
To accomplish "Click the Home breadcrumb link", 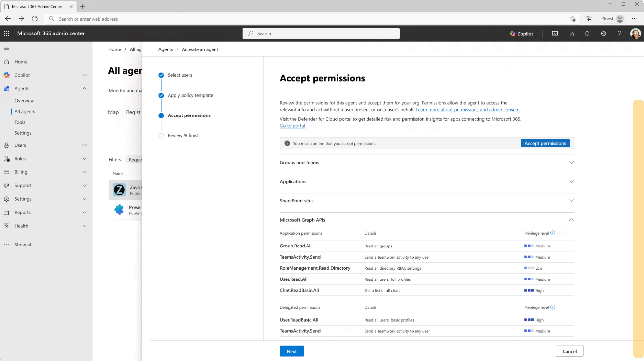I will click(114, 49).
